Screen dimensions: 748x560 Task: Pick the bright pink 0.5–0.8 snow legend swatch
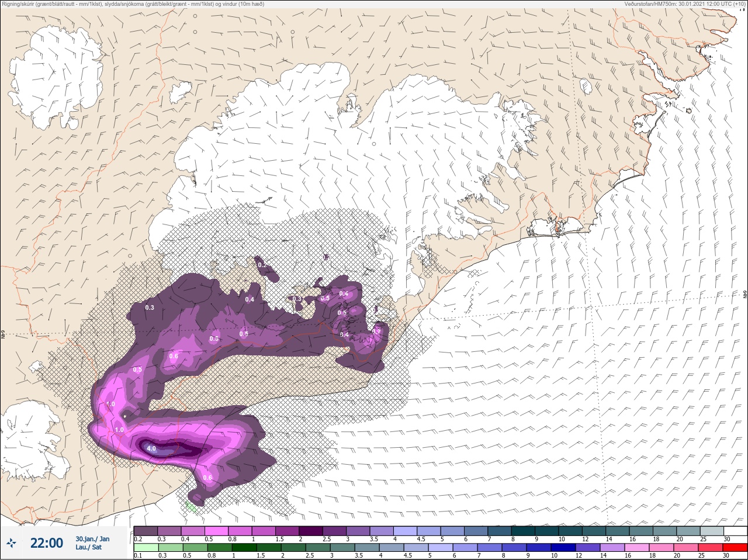tap(217, 531)
